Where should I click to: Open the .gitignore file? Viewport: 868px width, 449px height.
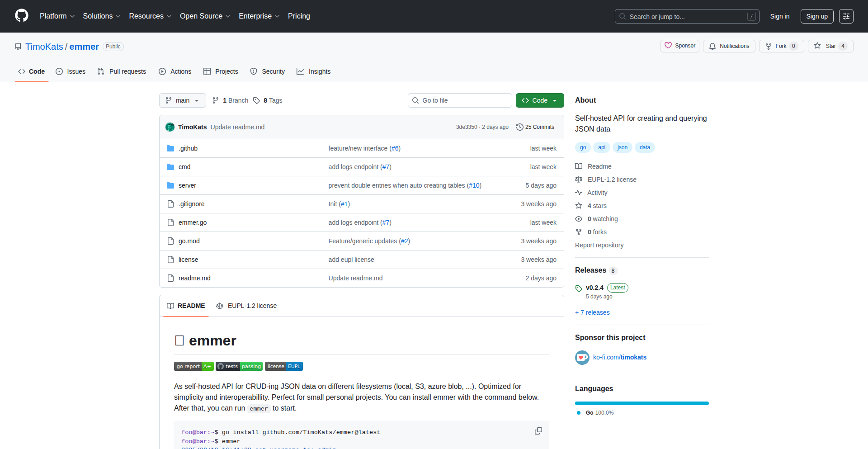191,204
